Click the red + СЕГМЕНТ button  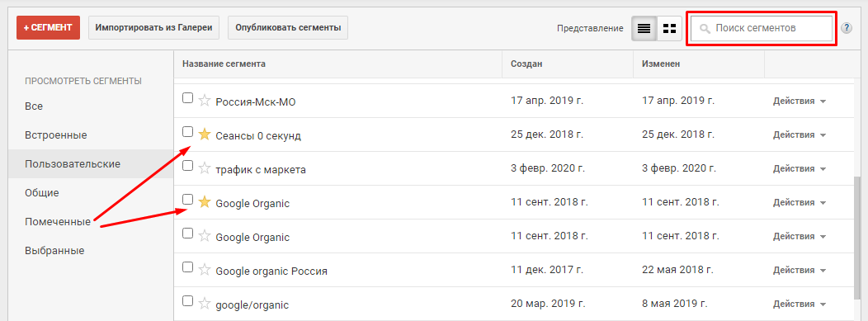[48, 28]
